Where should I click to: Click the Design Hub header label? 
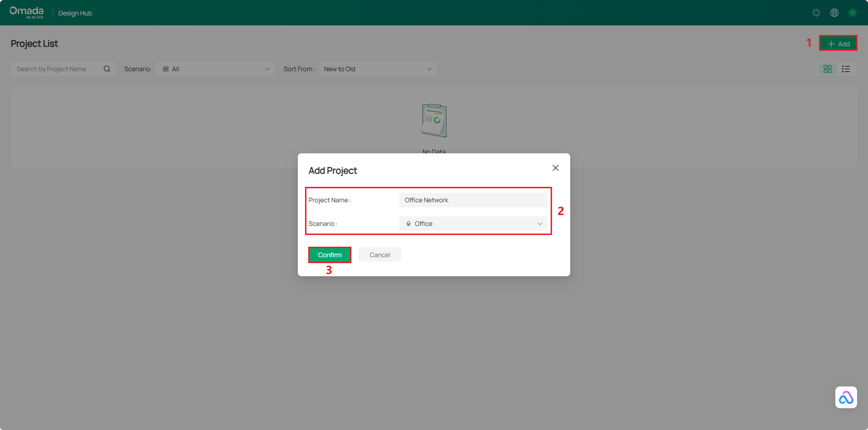click(75, 13)
